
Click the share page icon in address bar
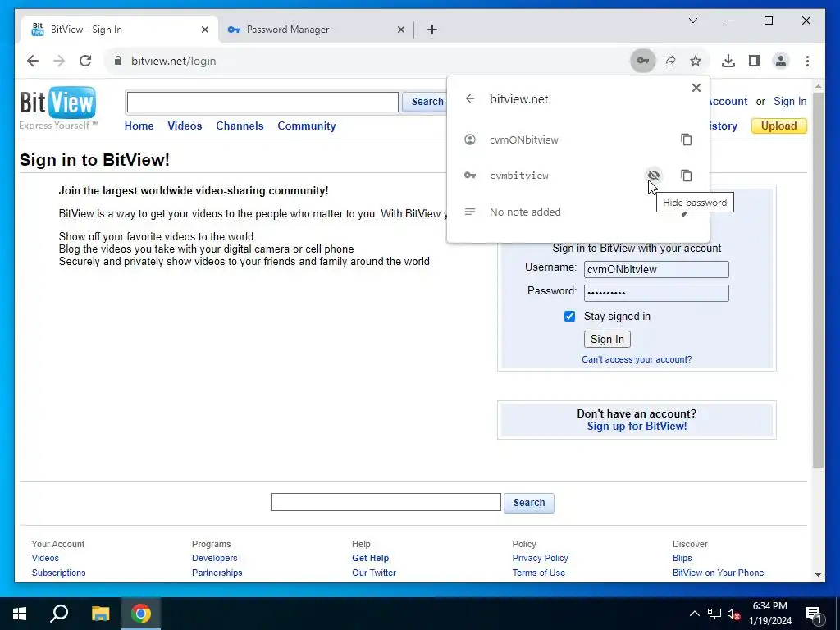coord(669,61)
